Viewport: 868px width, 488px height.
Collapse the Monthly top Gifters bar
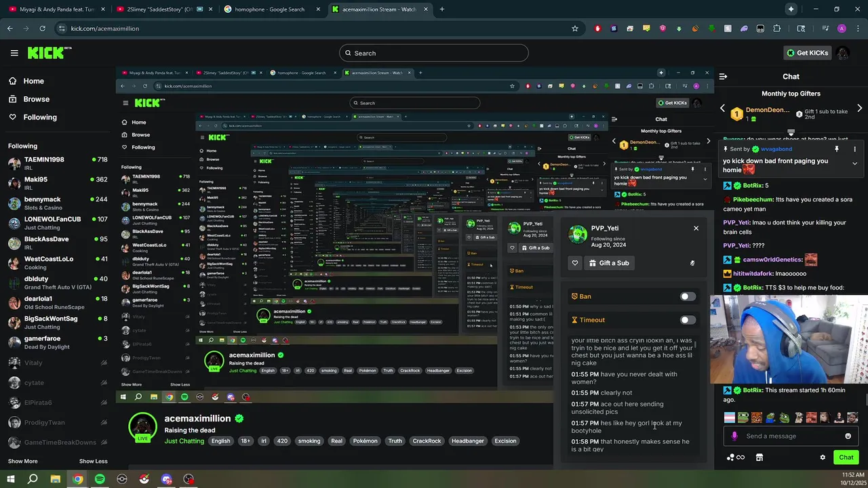pyautogui.click(x=791, y=132)
